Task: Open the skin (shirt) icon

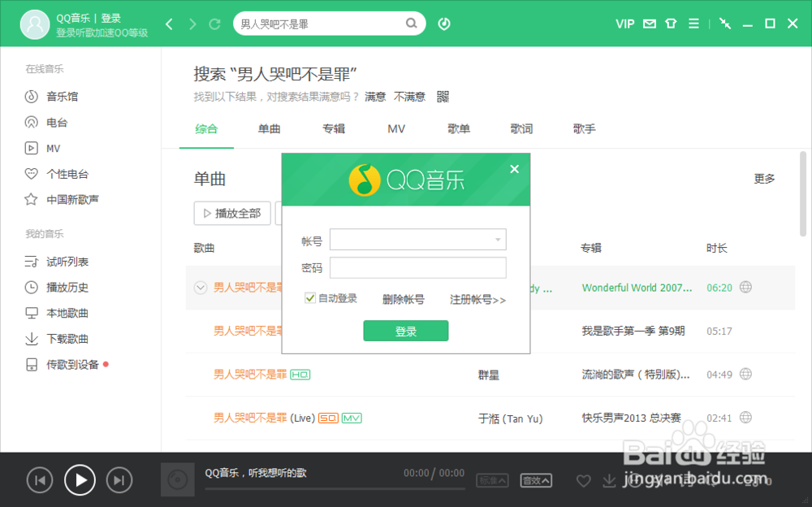Action: pyautogui.click(x=672, y=24)
